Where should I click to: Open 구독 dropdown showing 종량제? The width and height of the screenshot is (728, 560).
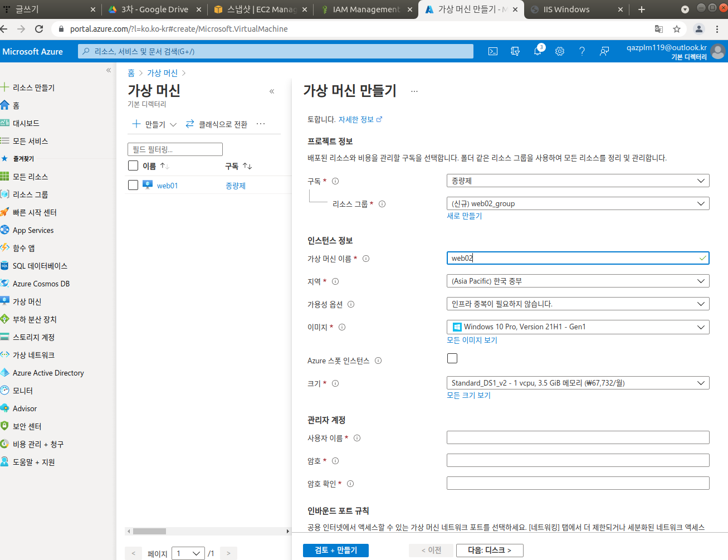pyautogui.click(x=578, y=181)
